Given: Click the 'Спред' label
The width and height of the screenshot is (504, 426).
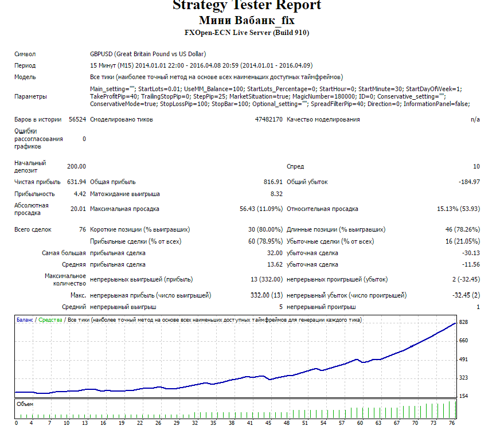Looking at the screenshot, I should point(295,166).
